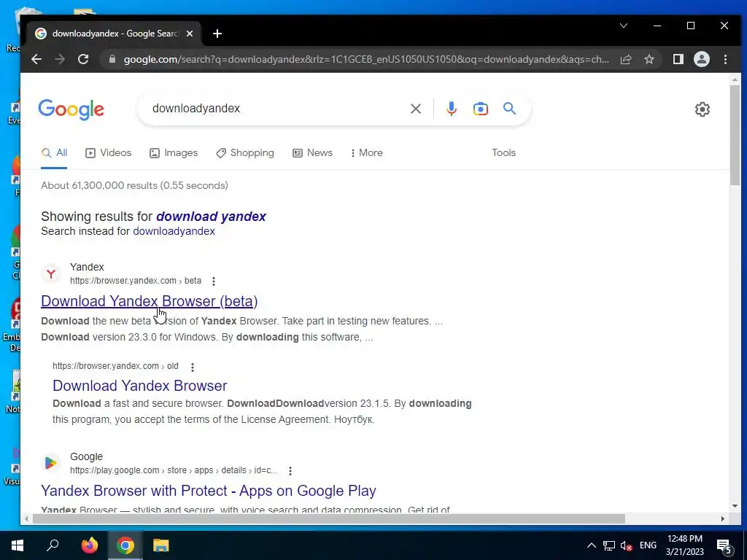Open the Chrome profile avatar menu
This screenshot has width=747, height=560.
(x=701, y=60)
